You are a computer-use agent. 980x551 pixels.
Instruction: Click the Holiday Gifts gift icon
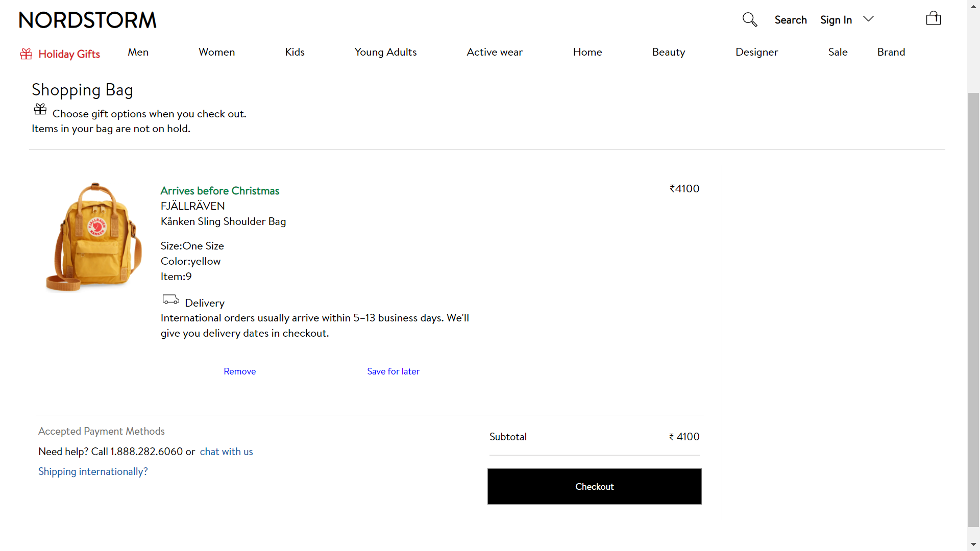26,54
